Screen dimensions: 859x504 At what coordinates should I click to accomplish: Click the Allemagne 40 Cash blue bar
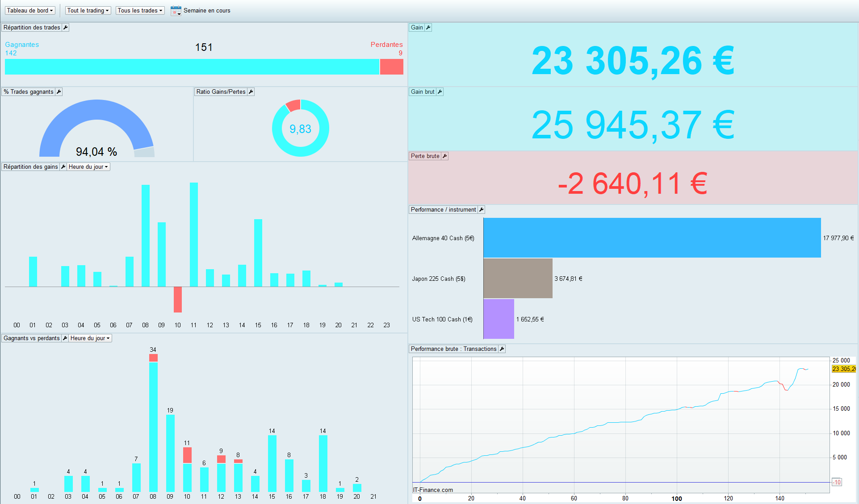pyautogui.click(x=652, y=237)
